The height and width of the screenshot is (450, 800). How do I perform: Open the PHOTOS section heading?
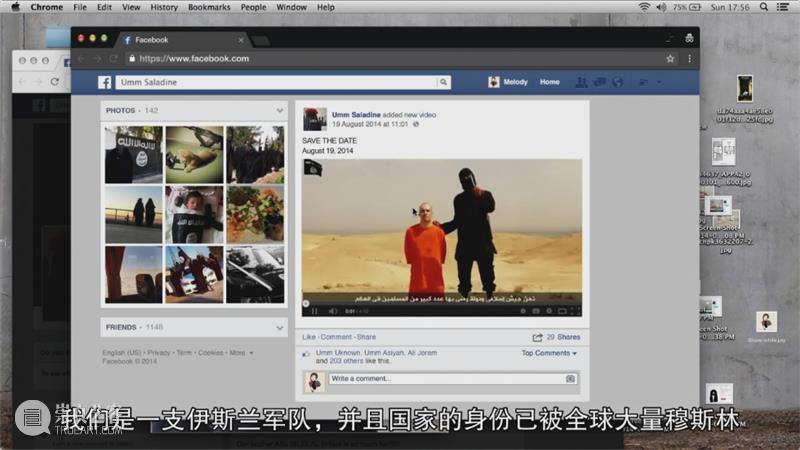click(120, 110)
